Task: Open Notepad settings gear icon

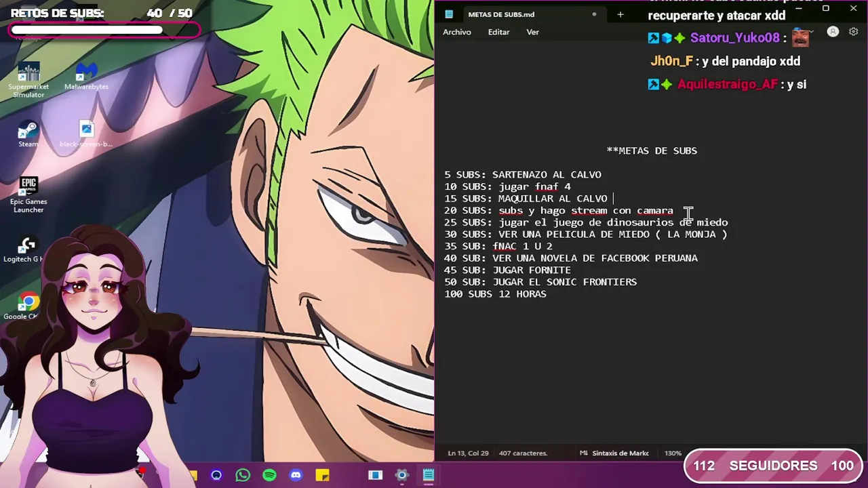Action: coord(853,32)
